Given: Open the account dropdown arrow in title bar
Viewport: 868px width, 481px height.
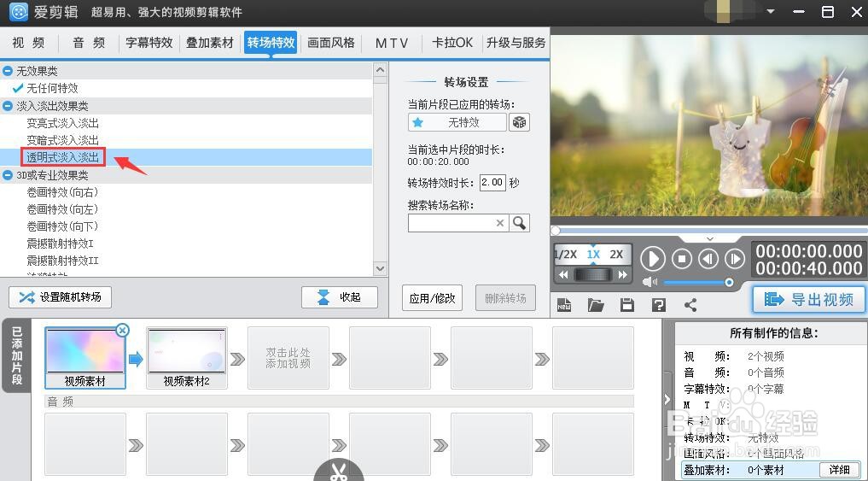Looking at the screenshot, I should pos(771,12).
